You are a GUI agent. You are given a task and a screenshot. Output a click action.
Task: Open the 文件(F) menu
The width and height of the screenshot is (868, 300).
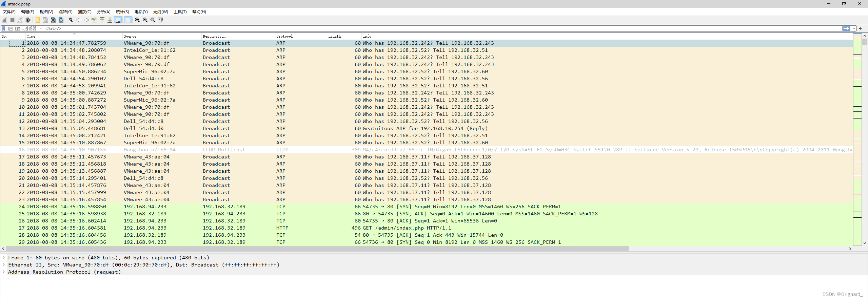[9, 12]
